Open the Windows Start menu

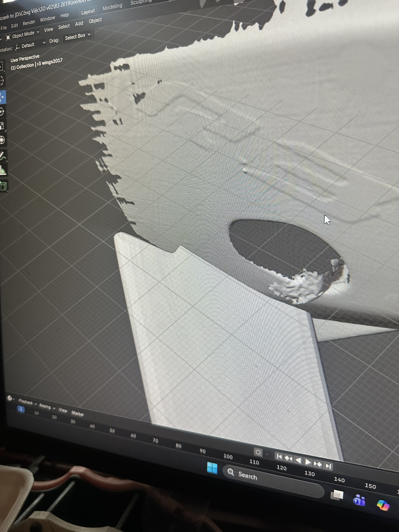tap(212, 468)
